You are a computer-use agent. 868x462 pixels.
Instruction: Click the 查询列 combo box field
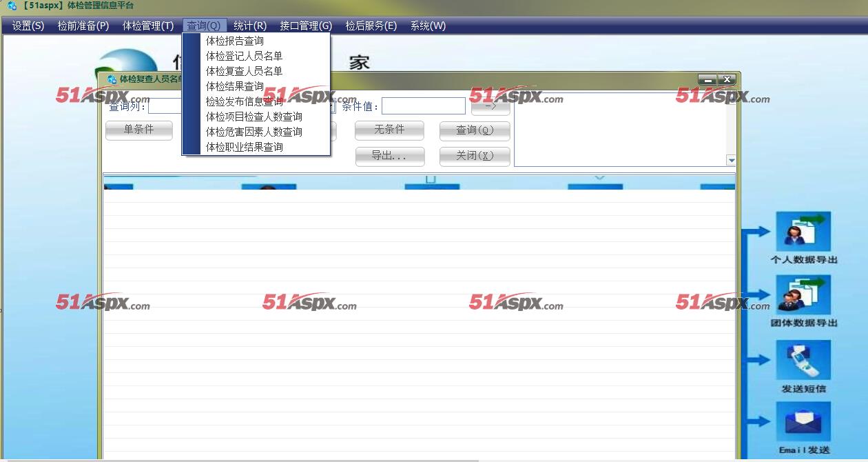click(165, 106)
